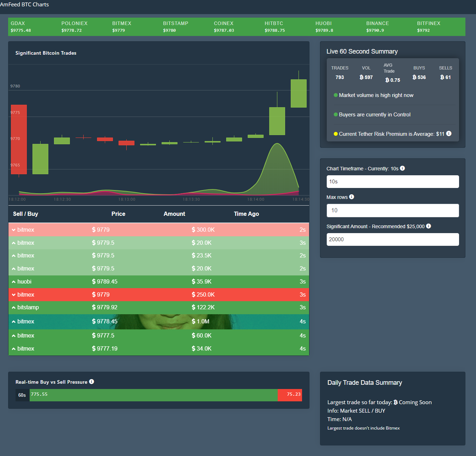This screenshot has width=476, height=456.
Task: Click the Max rows field showing 10
Action: [393, 211]
